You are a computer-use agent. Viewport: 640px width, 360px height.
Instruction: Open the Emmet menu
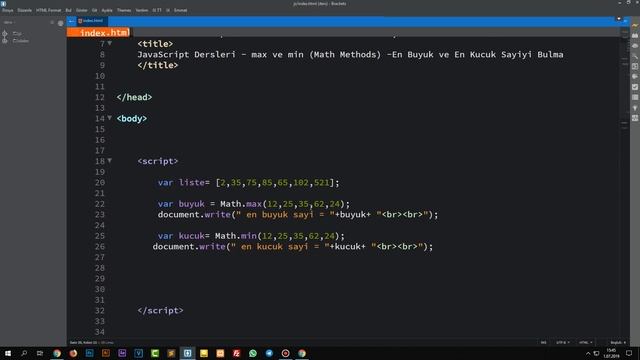click(180, 10)
